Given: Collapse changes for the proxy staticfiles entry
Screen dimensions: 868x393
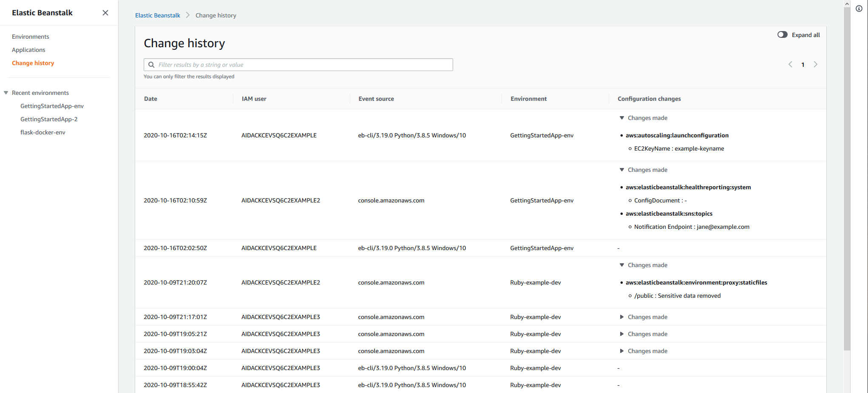Looking at the screenshot, I should 622,265.
